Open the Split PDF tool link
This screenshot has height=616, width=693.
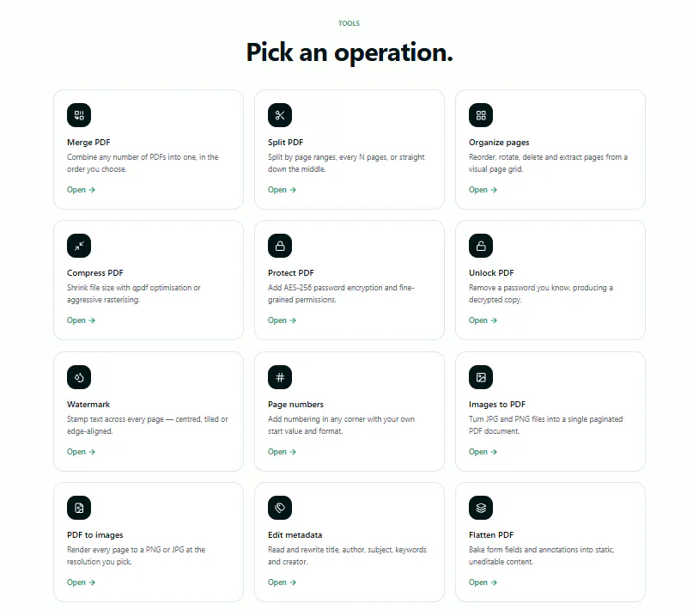[x=282, y=190]
